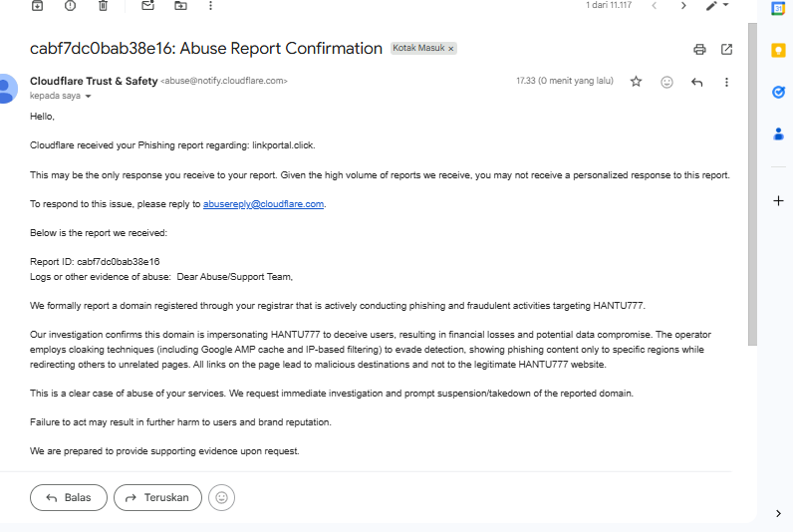Click the reply arrow in message header
The image size is (793, 532).
(x=697, y=82)
